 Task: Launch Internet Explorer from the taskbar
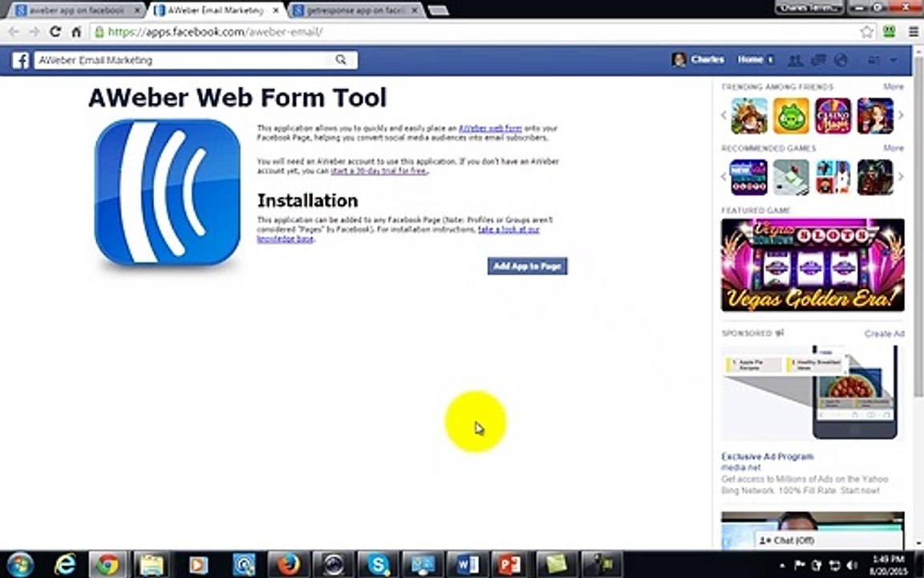[x=65, y=564]
